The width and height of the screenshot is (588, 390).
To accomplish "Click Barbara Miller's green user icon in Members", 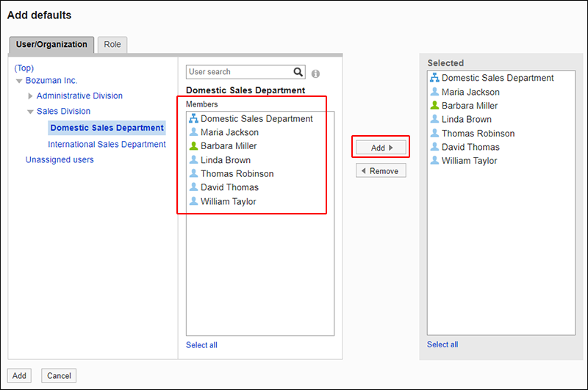I will [x=193, y=145].
